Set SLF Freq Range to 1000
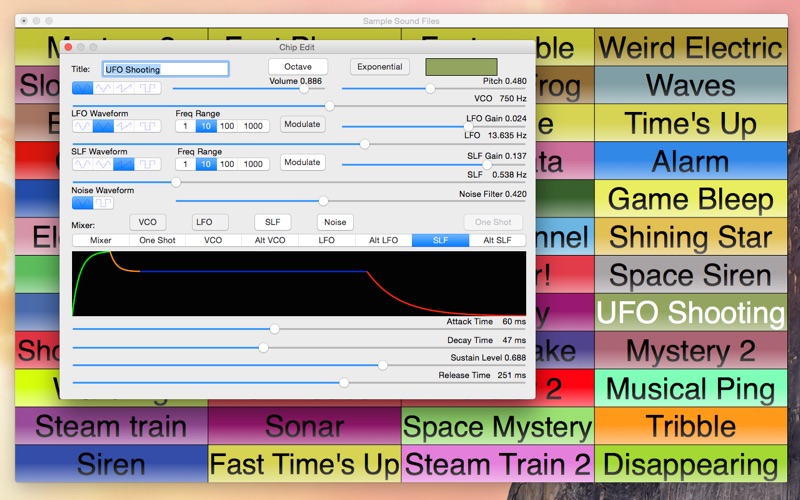The width and height of the screenshot is (800, 500). [x=253, y=164]
